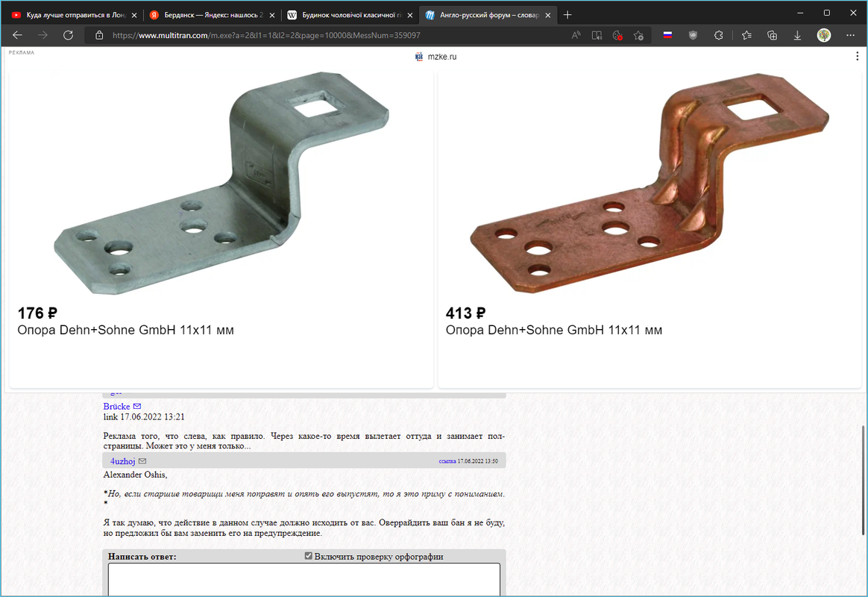Disable the Включить проверку орфографии checkbox
This screenshot has height=597, width=868.
pyautogui.click(x=308, y=555)
